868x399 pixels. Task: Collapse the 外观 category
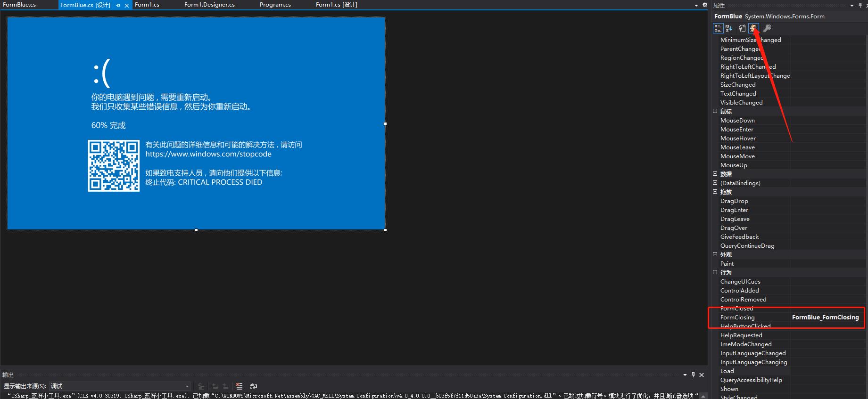pyautogui.click(x=715, y=254)
